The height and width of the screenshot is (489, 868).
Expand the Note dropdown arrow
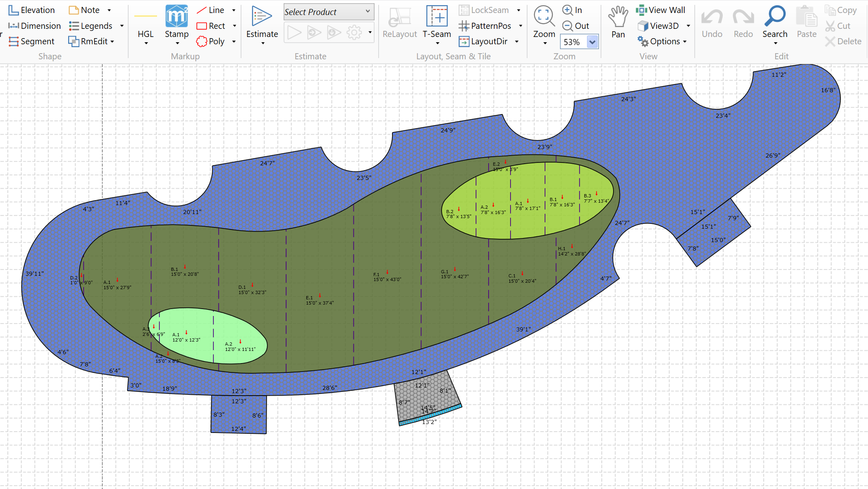click(x=109, y=10)
